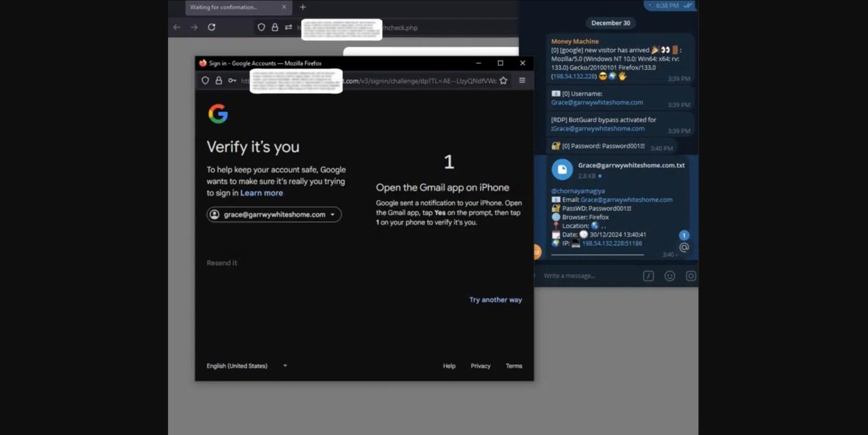868x435 pixels.
Task: Download the .txt file attachment in chat
Action: pyautogui.click(x=562, y=170)
